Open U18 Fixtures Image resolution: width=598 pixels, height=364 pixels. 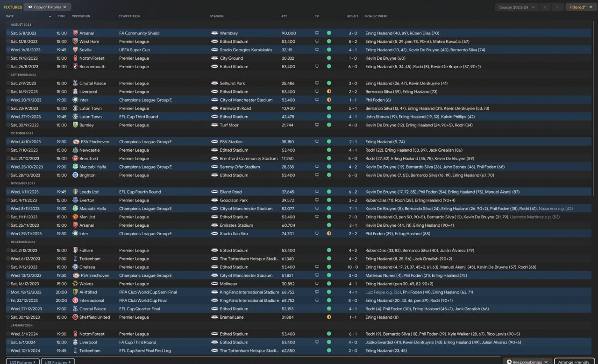tap(58, 362)
